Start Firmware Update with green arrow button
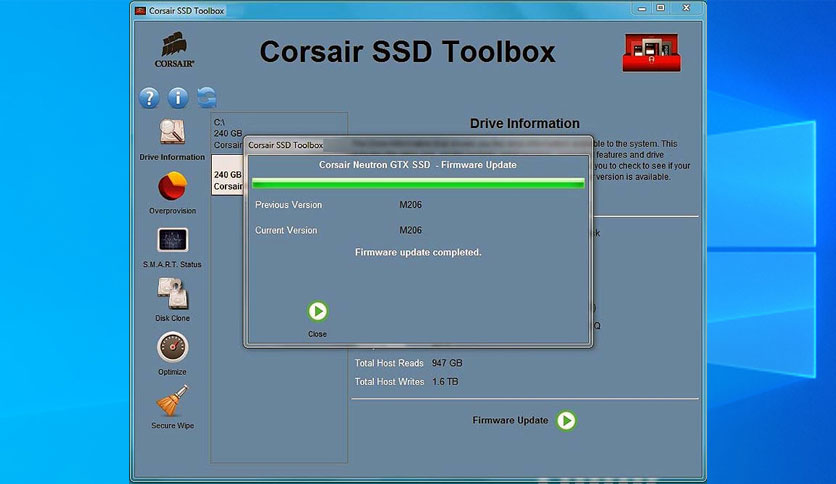 566,421
